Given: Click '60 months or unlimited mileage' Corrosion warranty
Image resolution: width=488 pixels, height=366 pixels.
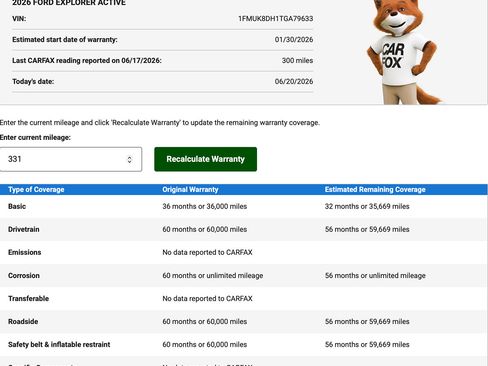Looking at the screenshot, I should (213, 276).
